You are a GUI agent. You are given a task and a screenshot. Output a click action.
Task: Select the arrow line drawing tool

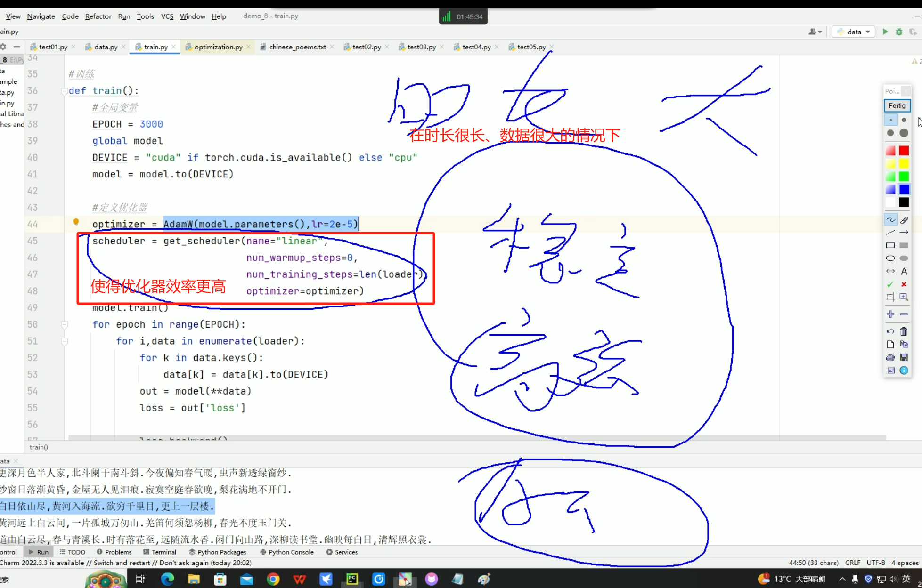904,233
